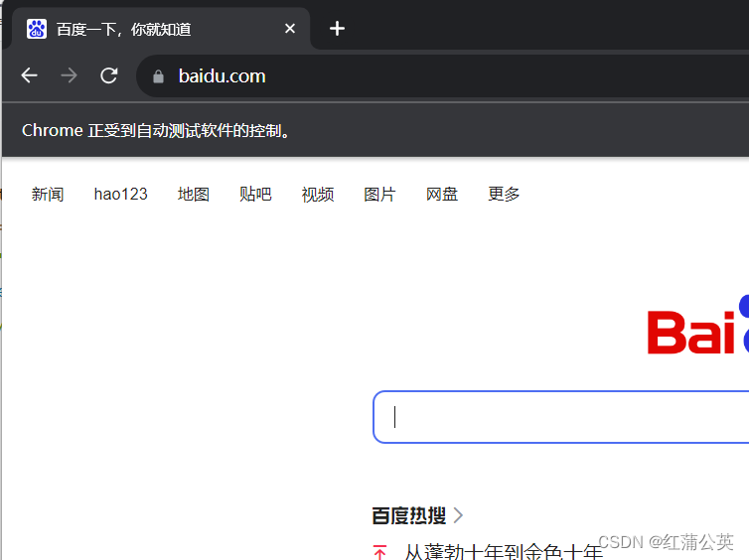The height and width of the screenshot is (560, 749).
Task: Open the 网盘 link
Action: coord(442,195)
